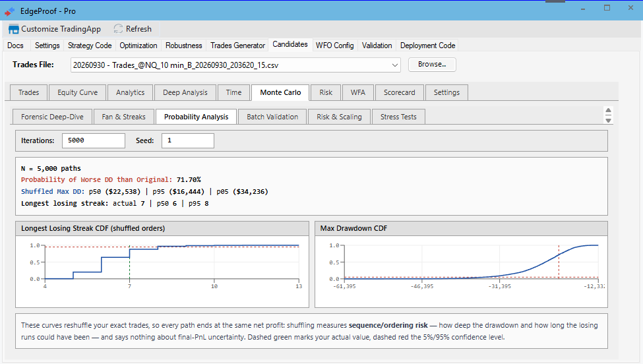Image resolution: width=643 pixels, height=364 pixels.
Task: Click the -31,395 axis label
Action: (x=500, y=286)
